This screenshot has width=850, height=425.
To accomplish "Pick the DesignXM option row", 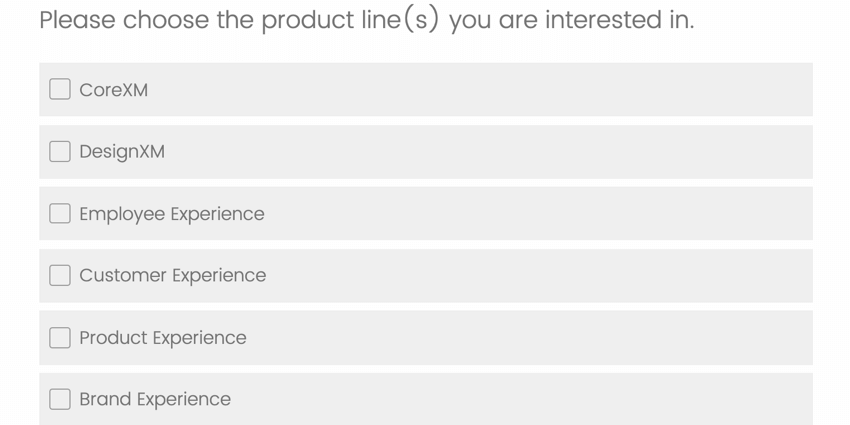I will [x=500, y=152].
